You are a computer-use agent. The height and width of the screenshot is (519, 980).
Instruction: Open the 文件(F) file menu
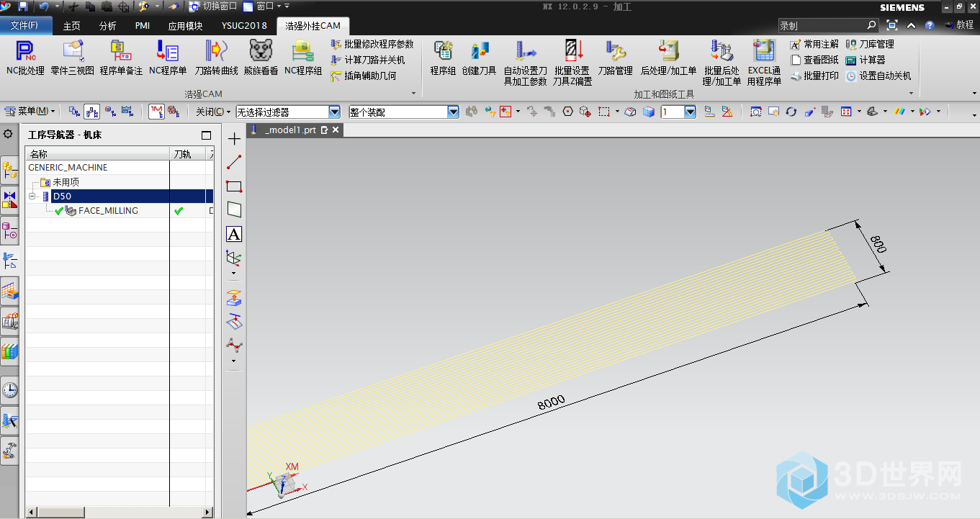[25, 26]
